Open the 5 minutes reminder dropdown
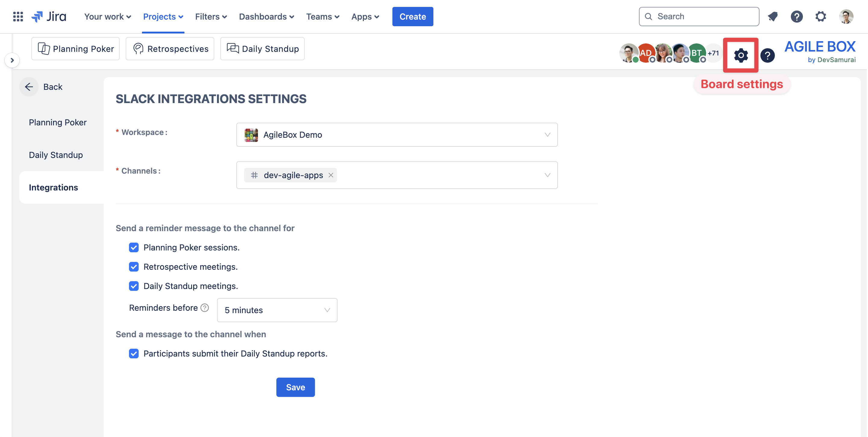Image resolution: width=868 pixels, height=437 pixels. pyautogui.click(x=277, y=310)
